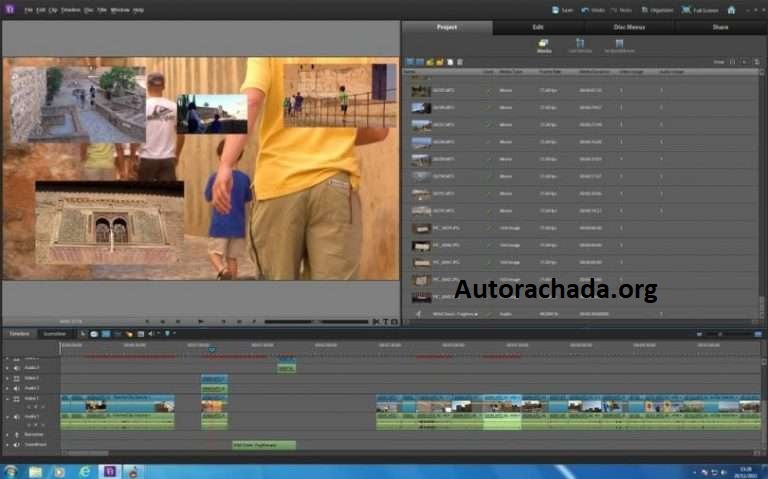Enter Full Screen mode
This screenshot has width=768, height=479.
click(700, 10)
